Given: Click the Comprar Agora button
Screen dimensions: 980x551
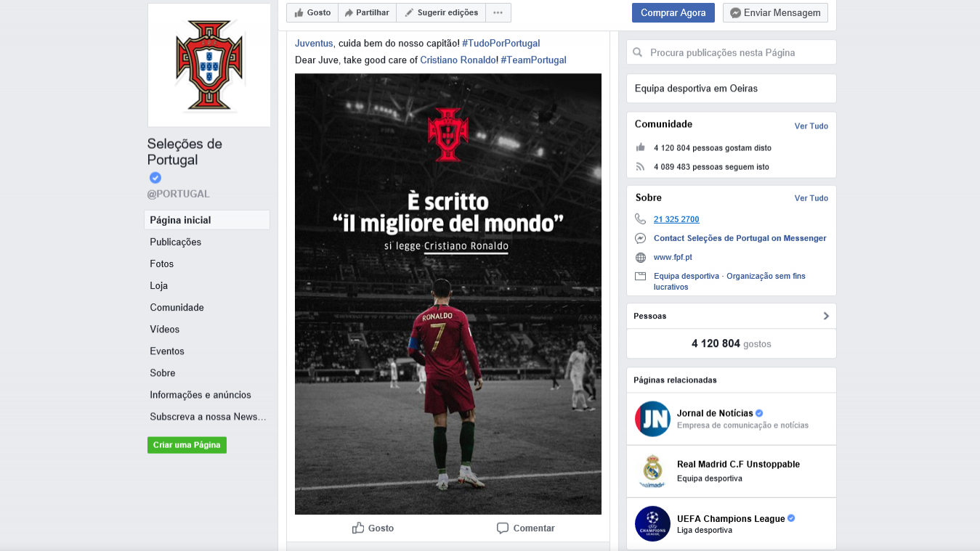Looking at the screenshot, I should click(x=673, y=13).
